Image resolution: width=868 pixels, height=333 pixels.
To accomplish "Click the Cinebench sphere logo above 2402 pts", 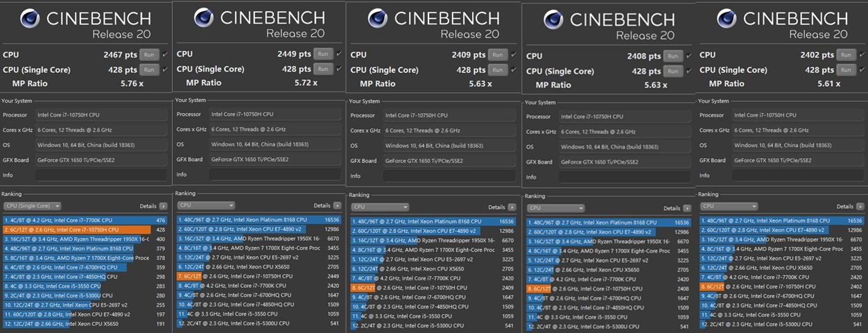I will (727, 19).
